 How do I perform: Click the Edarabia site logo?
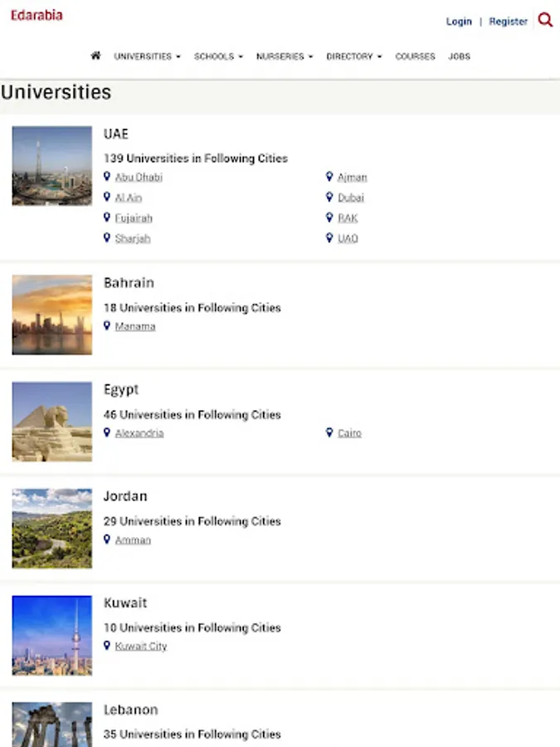point(37,15)
